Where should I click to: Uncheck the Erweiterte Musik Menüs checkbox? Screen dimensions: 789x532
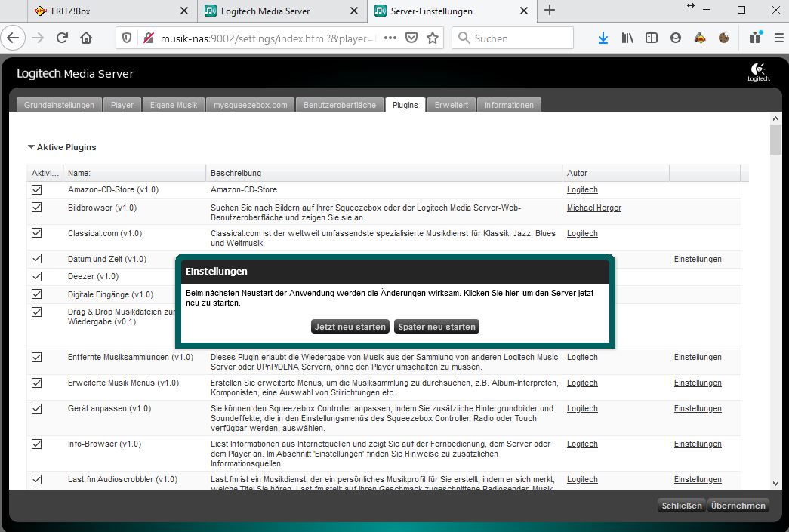pyautogui.click(x=37, y=383)
